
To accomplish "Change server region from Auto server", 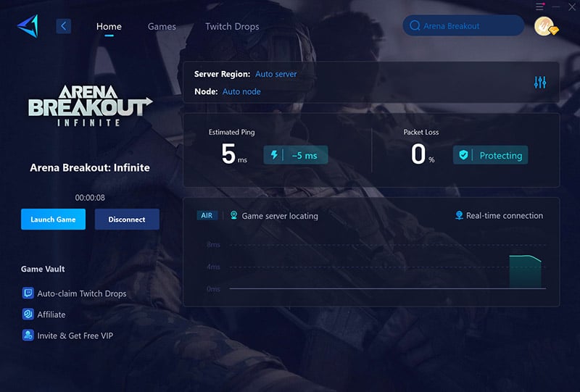I will click(276, 74).
